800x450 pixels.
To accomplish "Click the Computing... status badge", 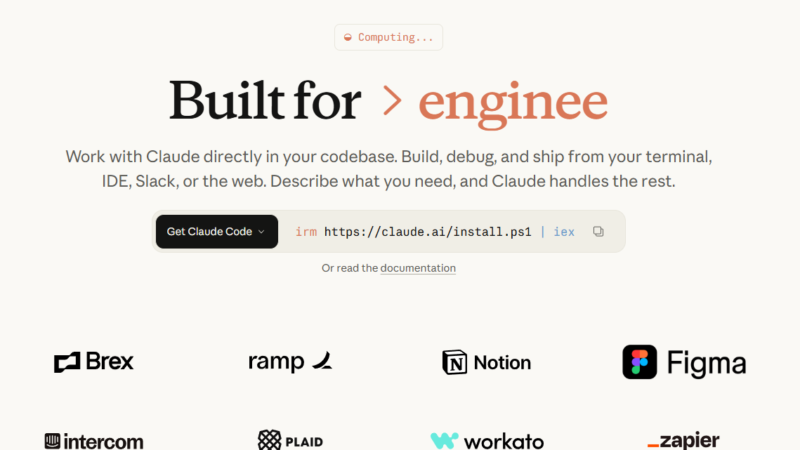I will pyautogui.click(x=388, y=37).
